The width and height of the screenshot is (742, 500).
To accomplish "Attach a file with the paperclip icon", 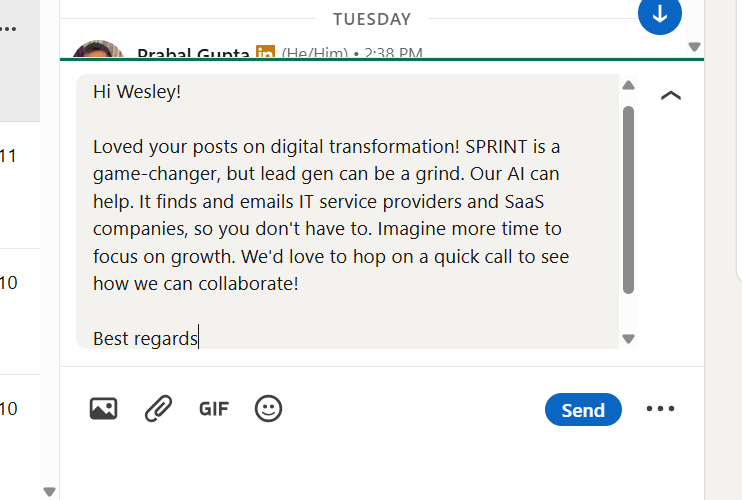I will 158,408.
